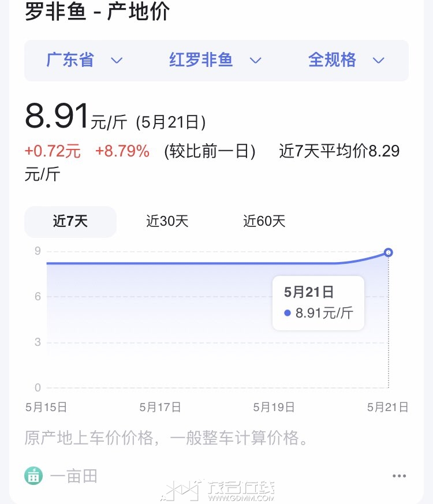Click the 5月17日 axis label
The height and width of the screenshot is (504, 433).
(x=160, y=407)
